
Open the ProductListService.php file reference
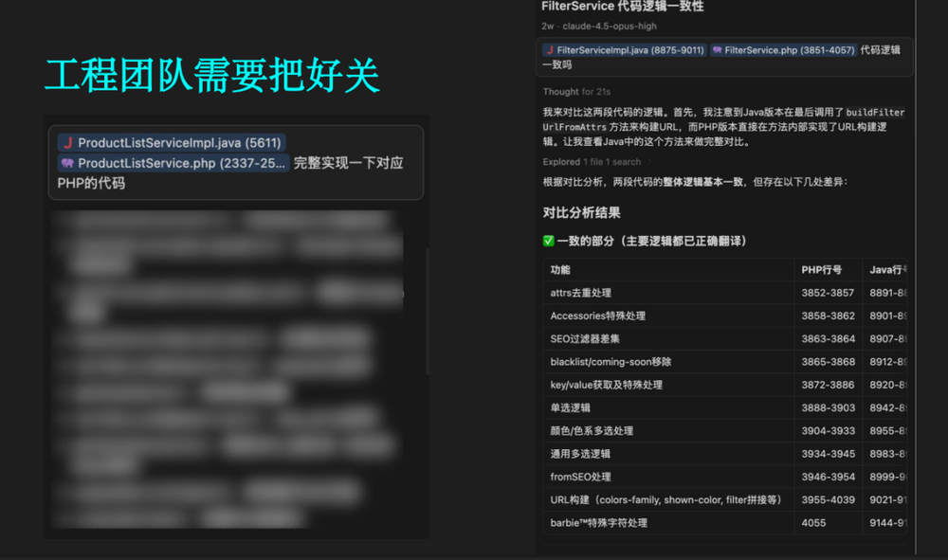pos(173,163)
